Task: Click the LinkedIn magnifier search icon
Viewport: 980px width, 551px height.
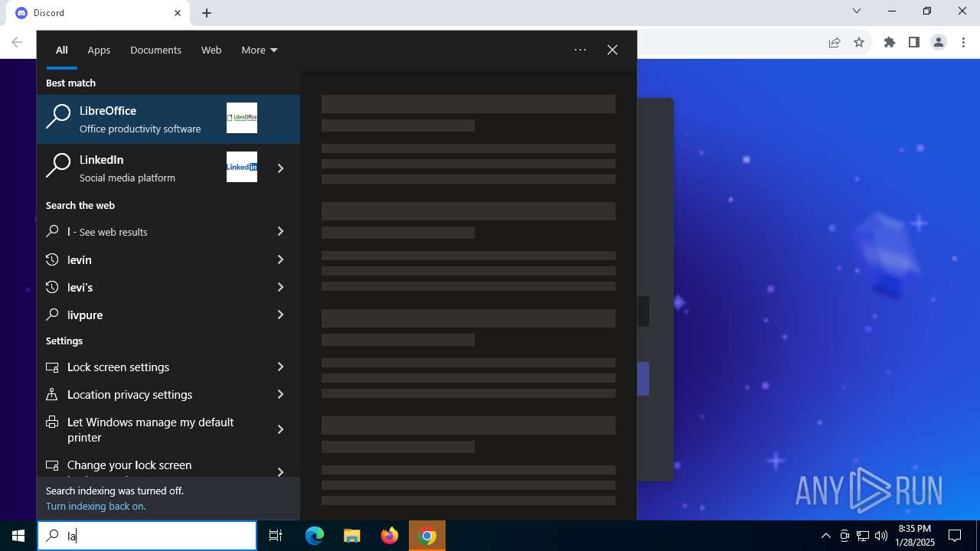Action: point(58,165)
